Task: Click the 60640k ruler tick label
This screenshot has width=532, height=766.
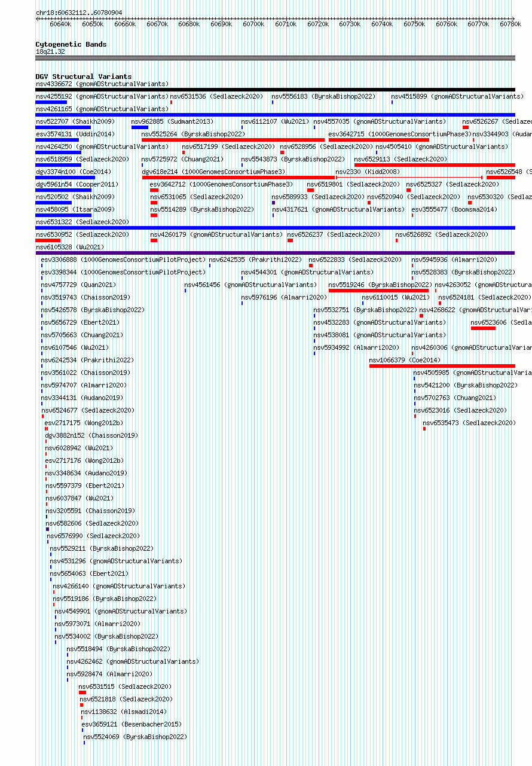Action: tap(60, 25)
